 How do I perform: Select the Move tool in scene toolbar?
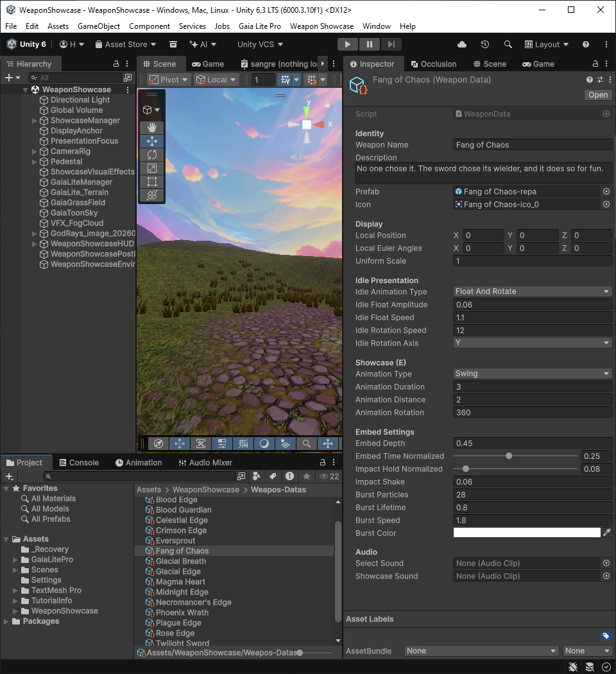(x=151, y=141)
